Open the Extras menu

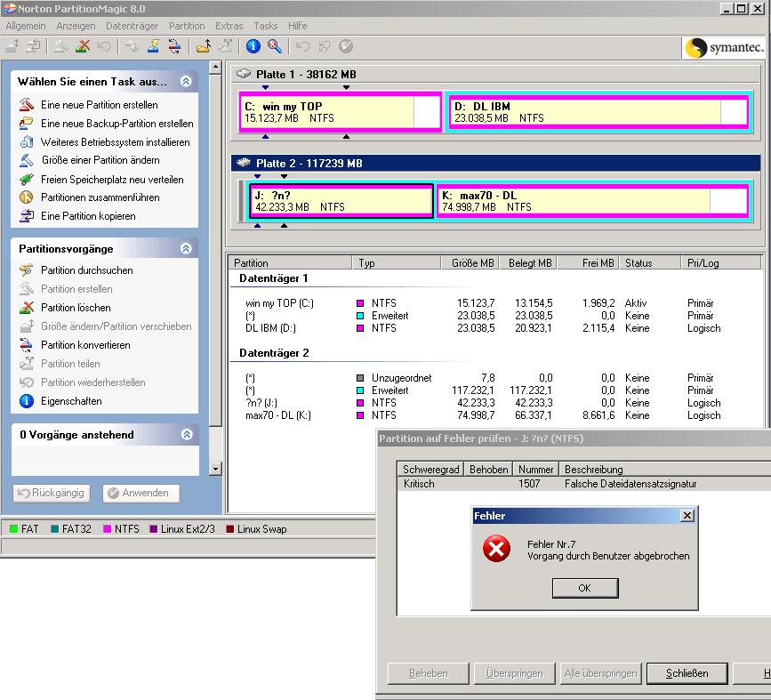[229, 26]
